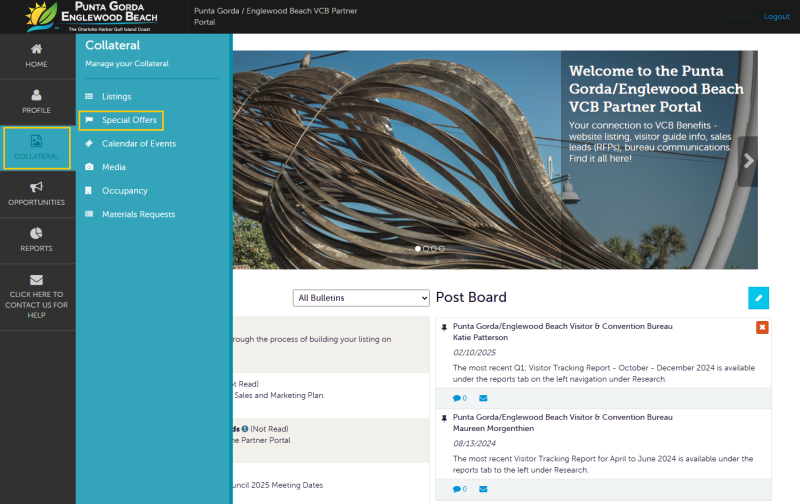
Task: Click the pin icon on Maureen Morgenthien's post
Action: [444, 418]
